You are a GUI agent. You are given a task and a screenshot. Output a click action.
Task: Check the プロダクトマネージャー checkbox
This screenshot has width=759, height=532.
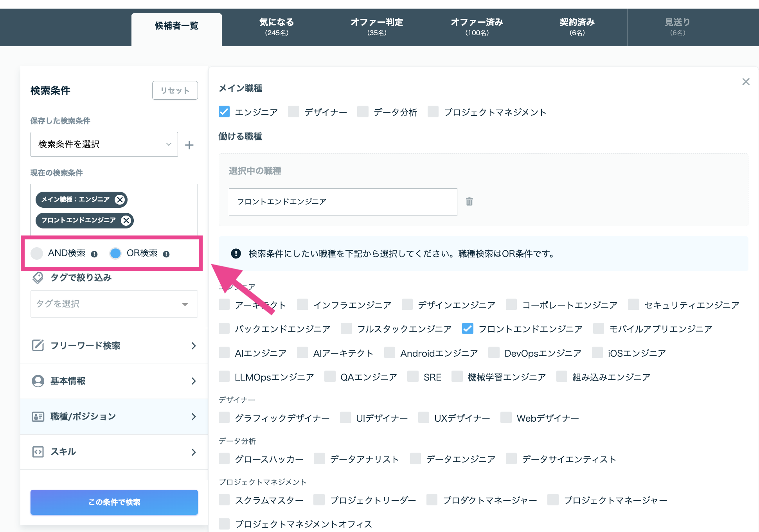[432, 500]
